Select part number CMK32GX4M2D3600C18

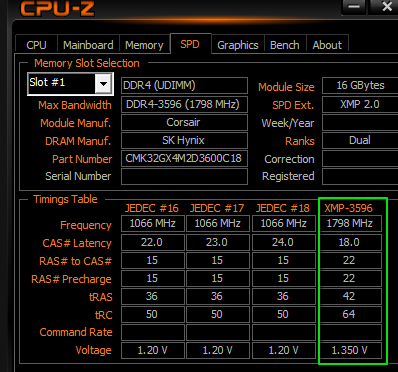point(184,158)
